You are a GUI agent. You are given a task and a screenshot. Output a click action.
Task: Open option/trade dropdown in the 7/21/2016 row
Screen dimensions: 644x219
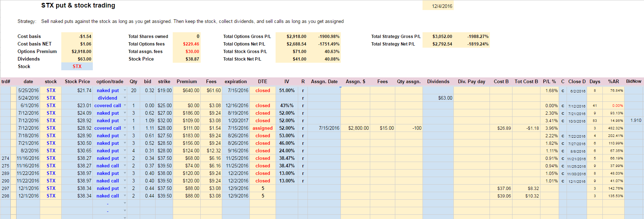125,143
